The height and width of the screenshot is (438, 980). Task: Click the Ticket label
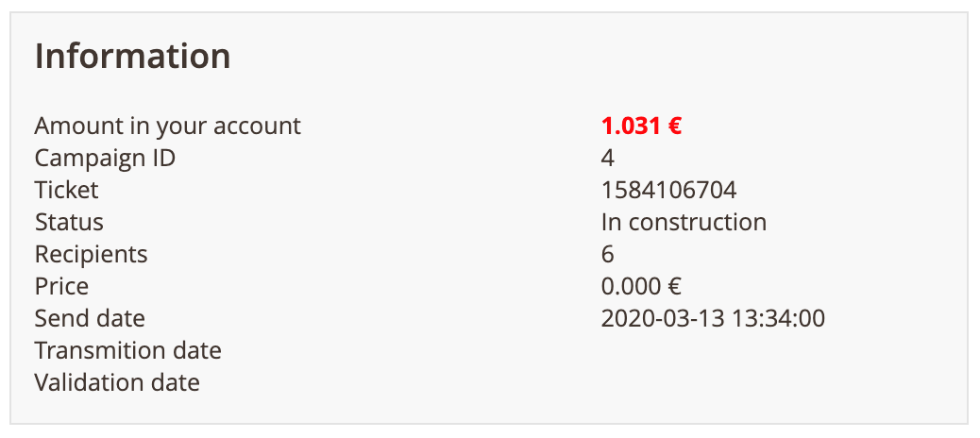tap(67, 191)
